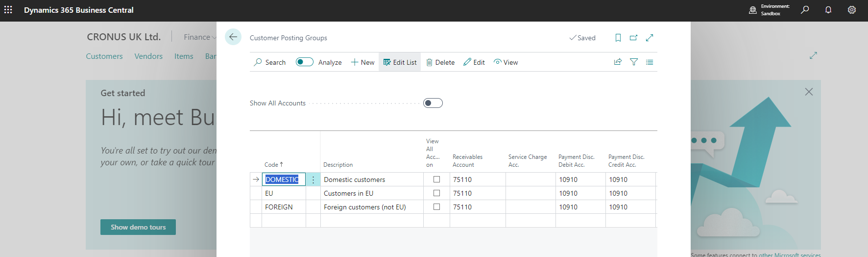The height and width of the screenshot is (257, 868).
Task: Delete the selected posting group
Action: coord(440,62)
